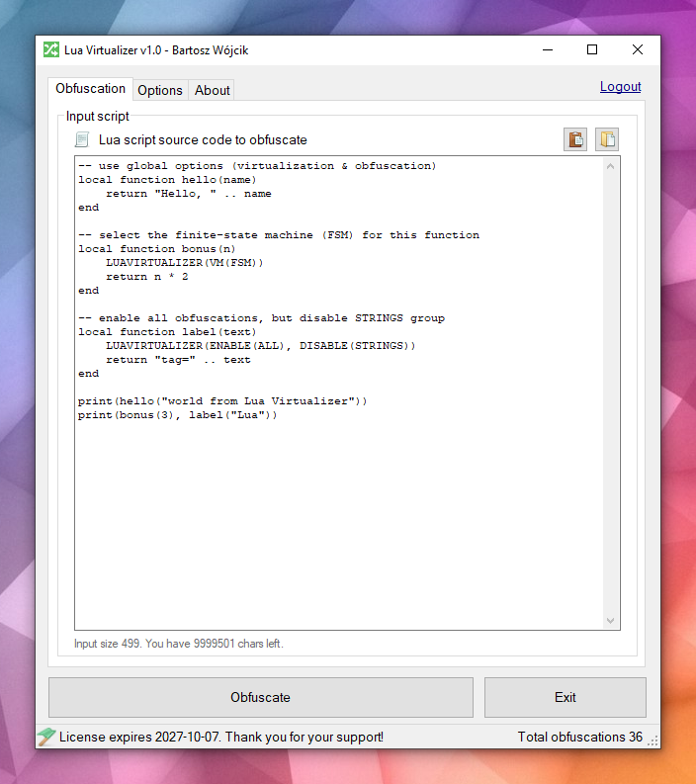Click the Exit button

(x=565, y=698)
